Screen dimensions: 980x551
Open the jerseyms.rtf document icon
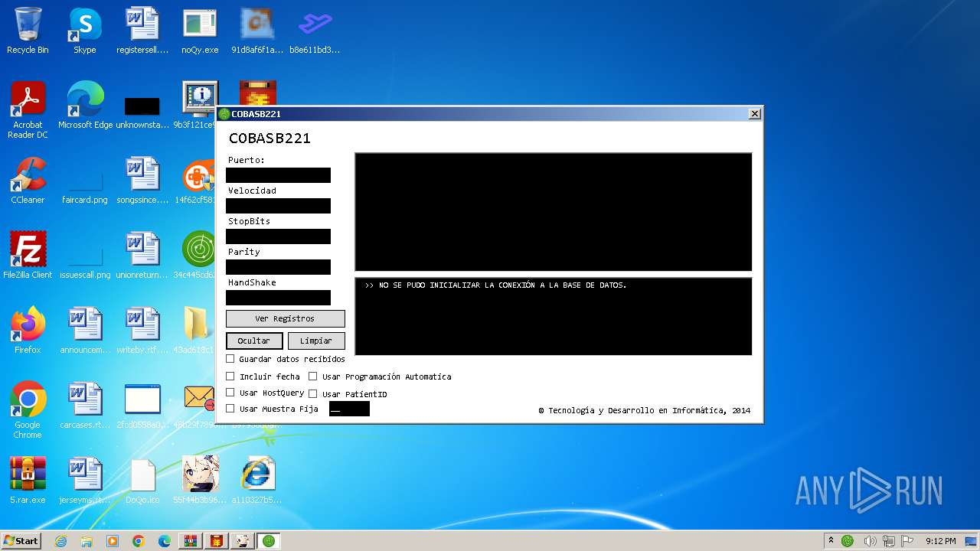85,480
